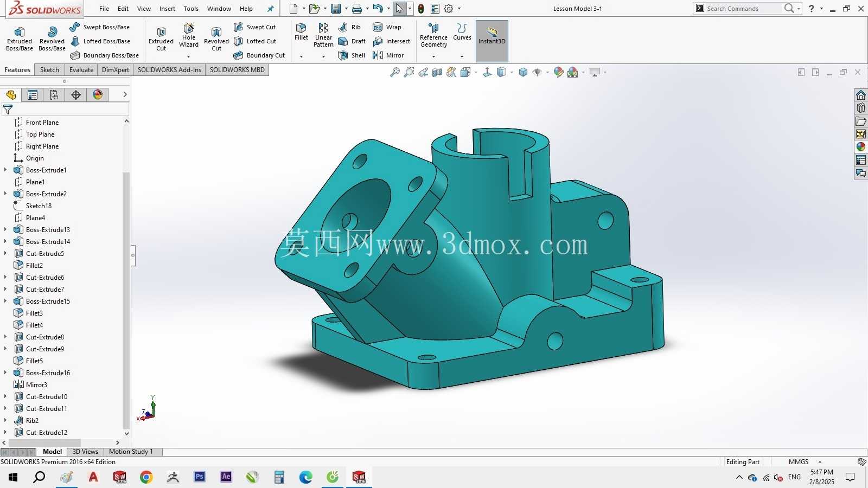This screenshot has height=488, width=868.
Task: Switch to the Motion Study 1 tab
Action: pyautogui.click(x=131, y=452)
